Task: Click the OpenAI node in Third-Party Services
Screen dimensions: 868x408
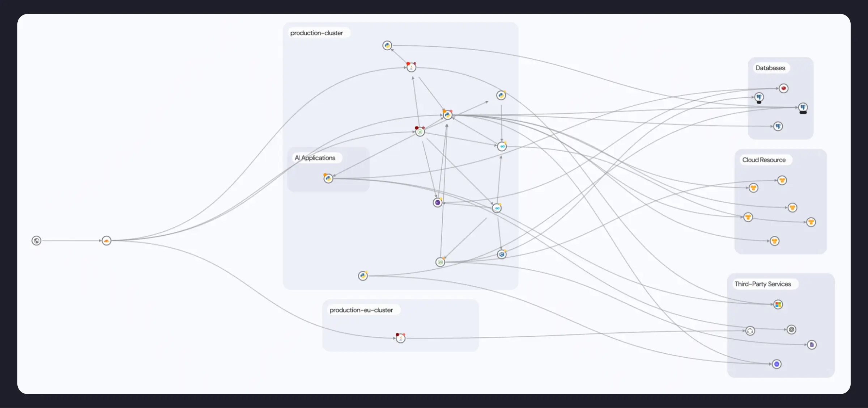Action: click(791, 329)
